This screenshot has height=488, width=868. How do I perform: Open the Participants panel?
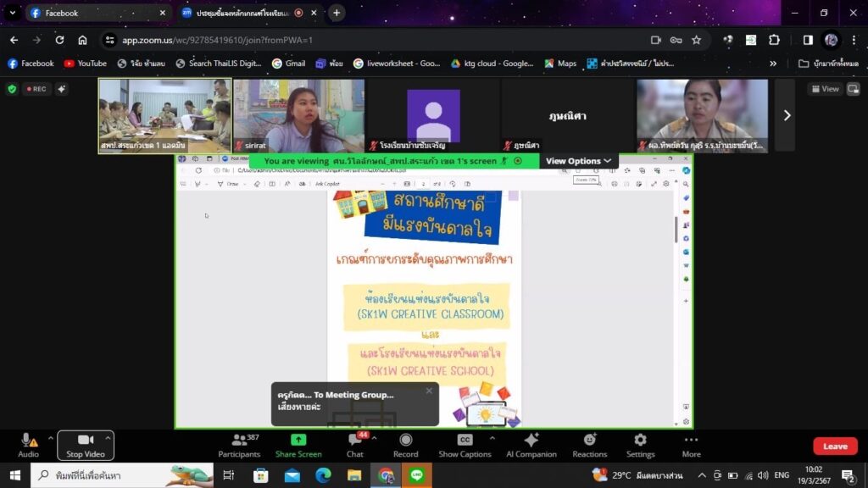tap(239, 446)
